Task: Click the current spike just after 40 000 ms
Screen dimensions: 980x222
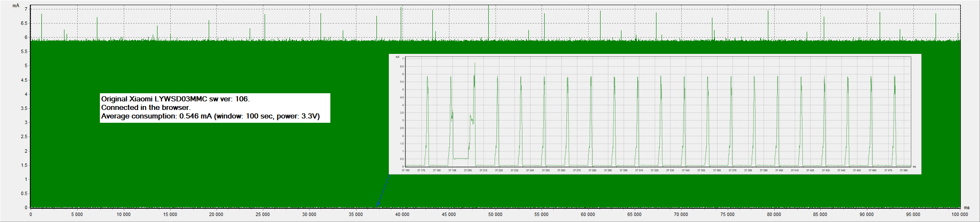Action: 401,24
